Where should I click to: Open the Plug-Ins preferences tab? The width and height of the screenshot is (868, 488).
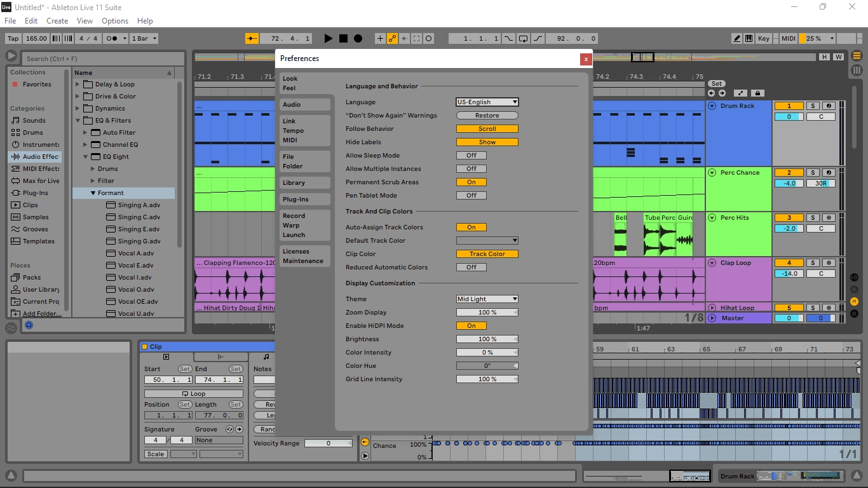coord(305,199)
